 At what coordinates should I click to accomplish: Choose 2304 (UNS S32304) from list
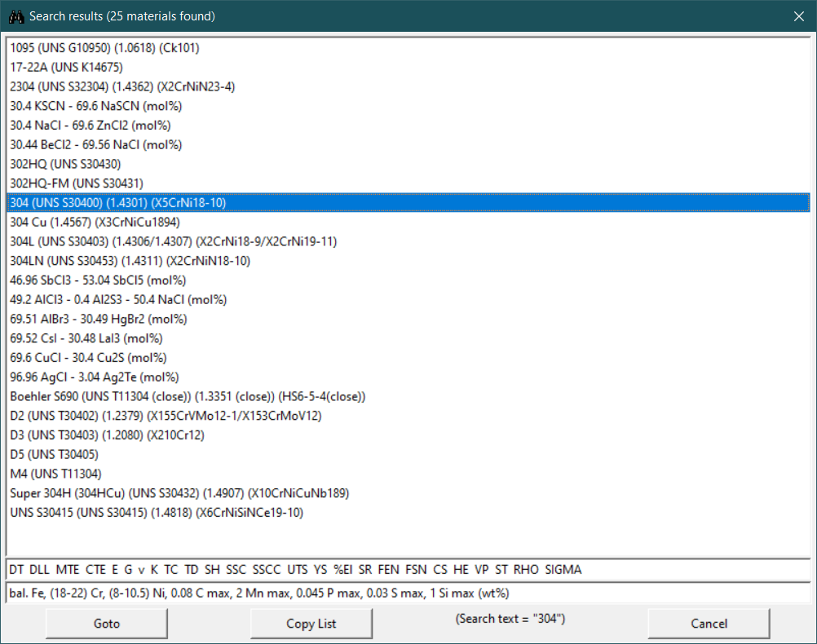(111, 86)
